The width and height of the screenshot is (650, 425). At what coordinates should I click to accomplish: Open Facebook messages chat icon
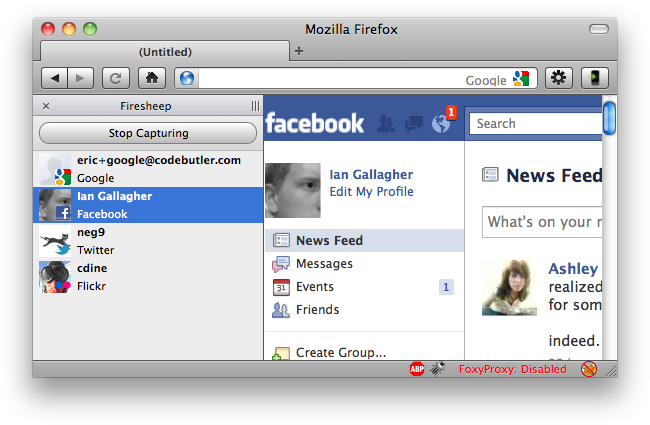coord(413,124)
